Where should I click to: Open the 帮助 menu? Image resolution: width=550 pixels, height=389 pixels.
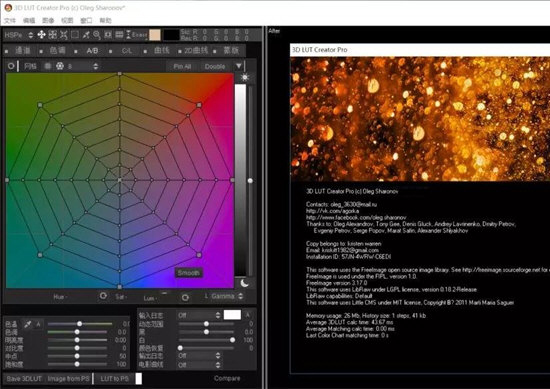105,20
